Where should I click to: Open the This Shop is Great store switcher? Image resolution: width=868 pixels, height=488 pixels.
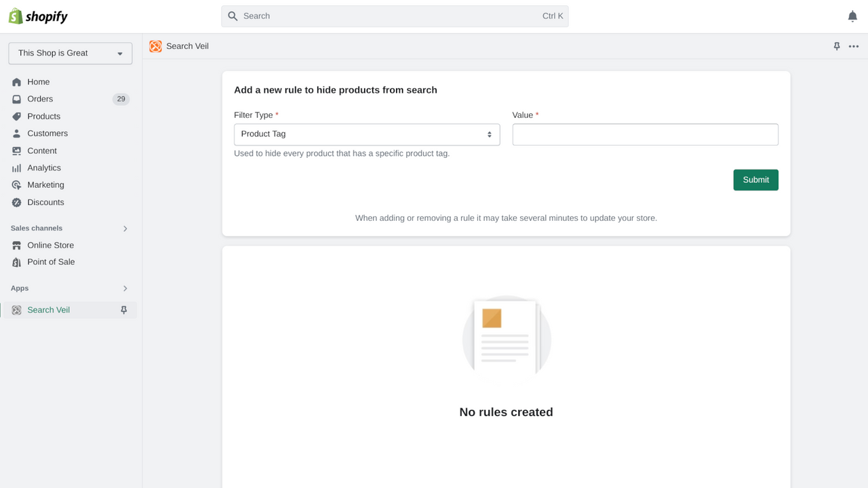[x=71, y=53]
